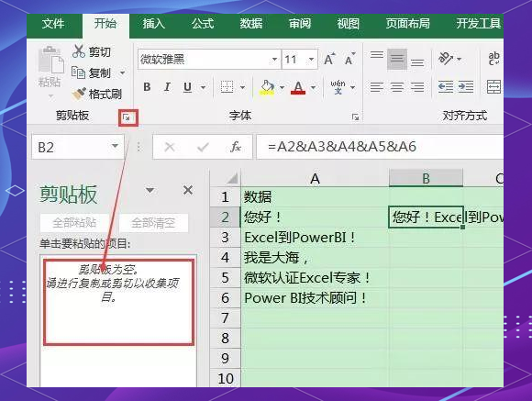Switch to the 公式 tab

[x=203, y=24]
